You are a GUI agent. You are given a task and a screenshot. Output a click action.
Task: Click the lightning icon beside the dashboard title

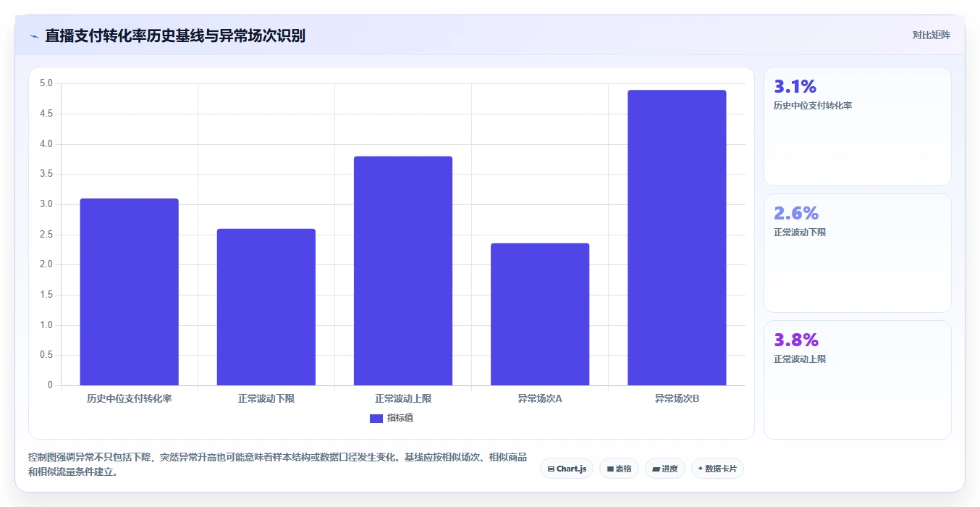(34, 36)
